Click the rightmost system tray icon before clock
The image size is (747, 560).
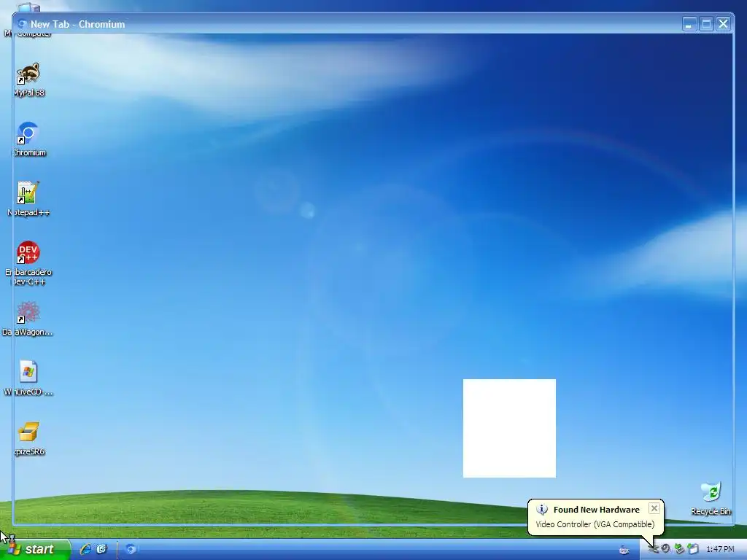(693, 549)
